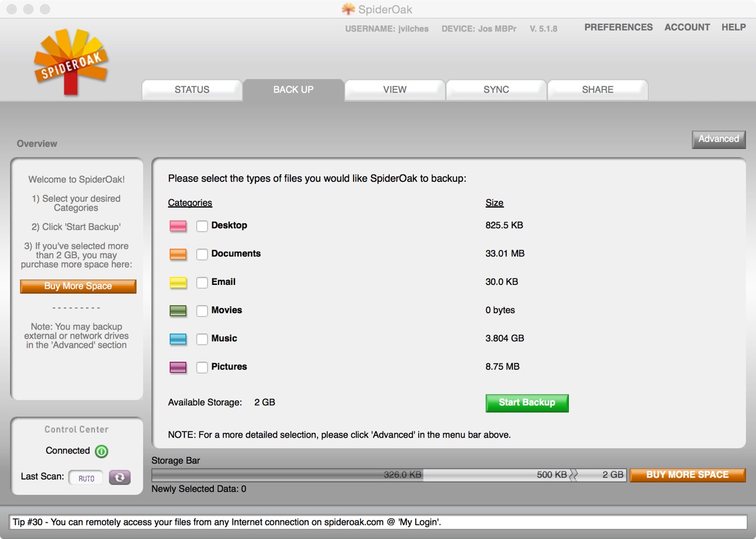Click the storage bar usage indicator
Image resolution: width=756 pixels, height=539 pixels.
pyautogui.click(x=388, y=475)
